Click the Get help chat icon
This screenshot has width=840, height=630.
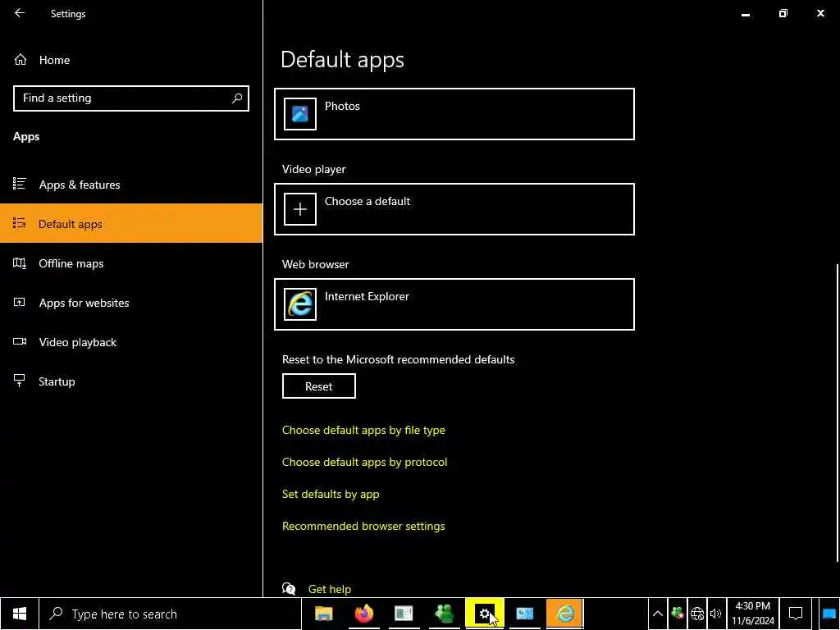[289, 589]
